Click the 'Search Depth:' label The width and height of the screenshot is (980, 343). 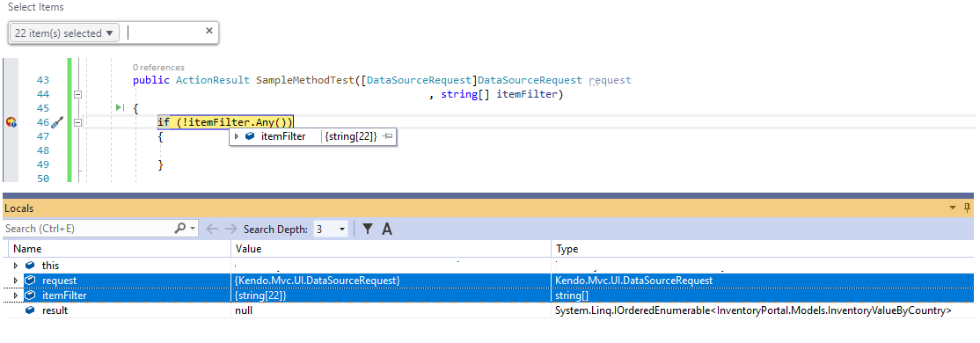click(275, 230)
